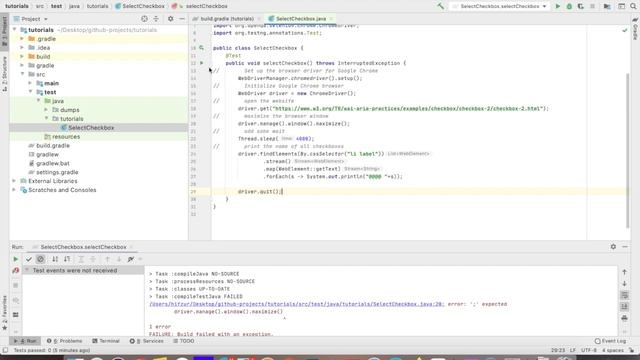Click the editor vertical scrollbar

(x=628, y=151)
